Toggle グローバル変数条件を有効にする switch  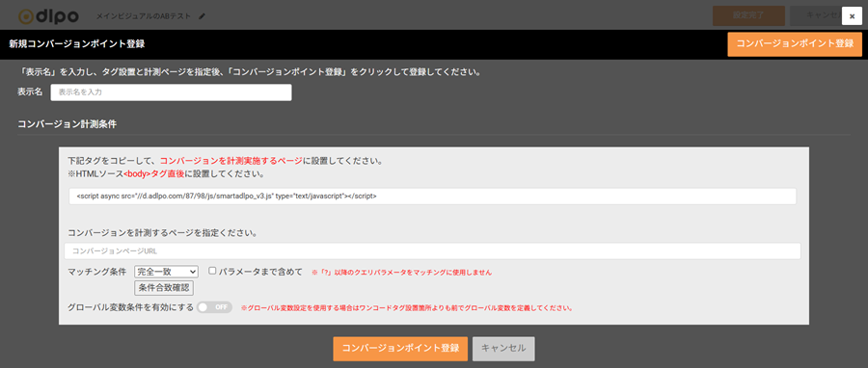[x=215, y=307]
